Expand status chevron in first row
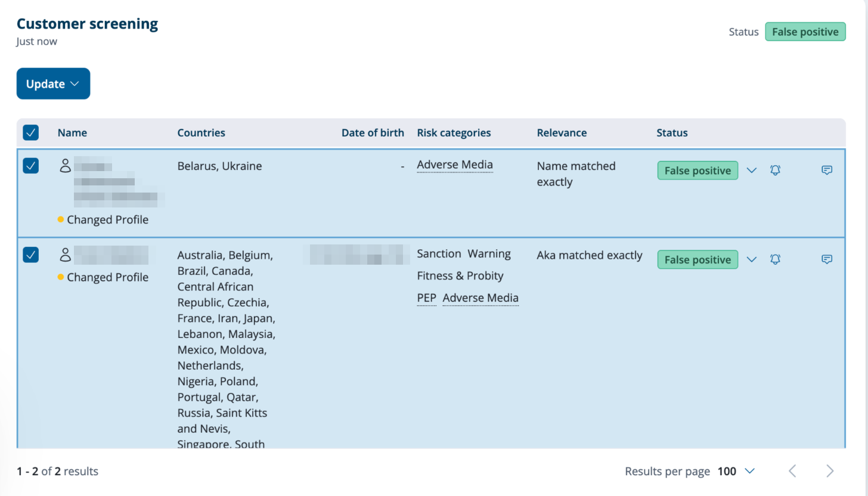The height and width of the screenshot is (496, 868). click(x=752, y=170)
